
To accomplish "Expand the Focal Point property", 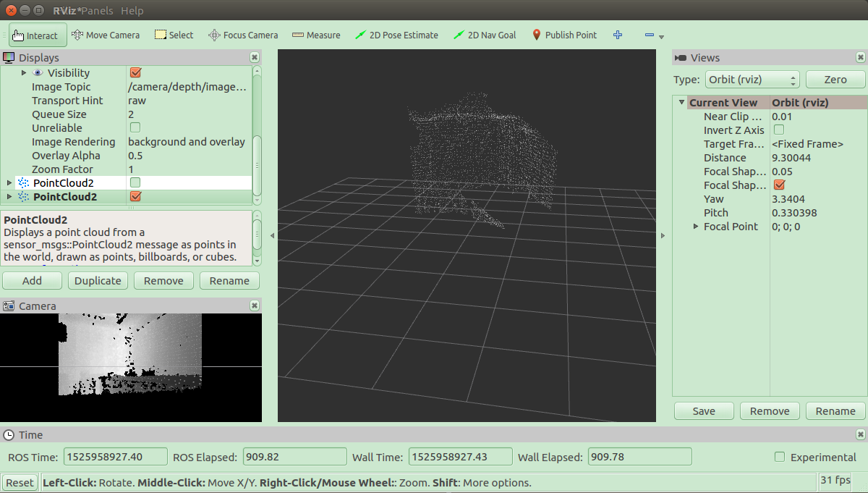I will click(696, 227).
